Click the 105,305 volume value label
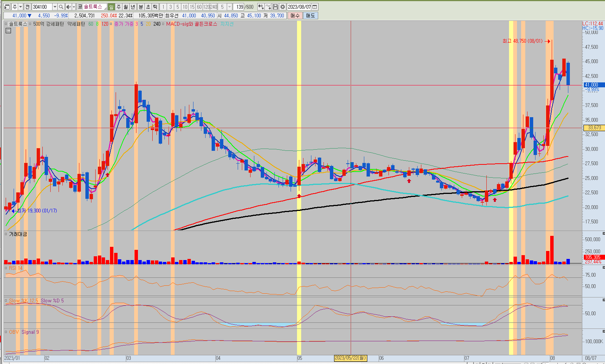Viewport: 605px width, 364px height. point(594,257)
